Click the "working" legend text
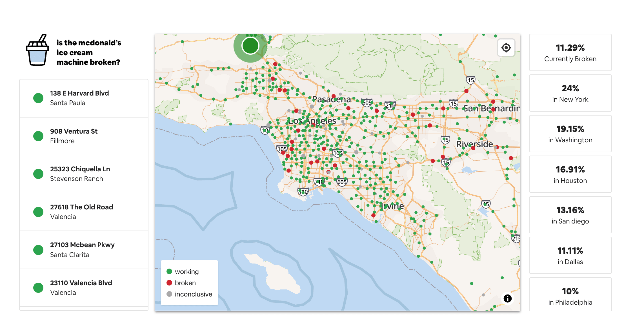Screen dimensions: 644x332 (x=187, y=272)
